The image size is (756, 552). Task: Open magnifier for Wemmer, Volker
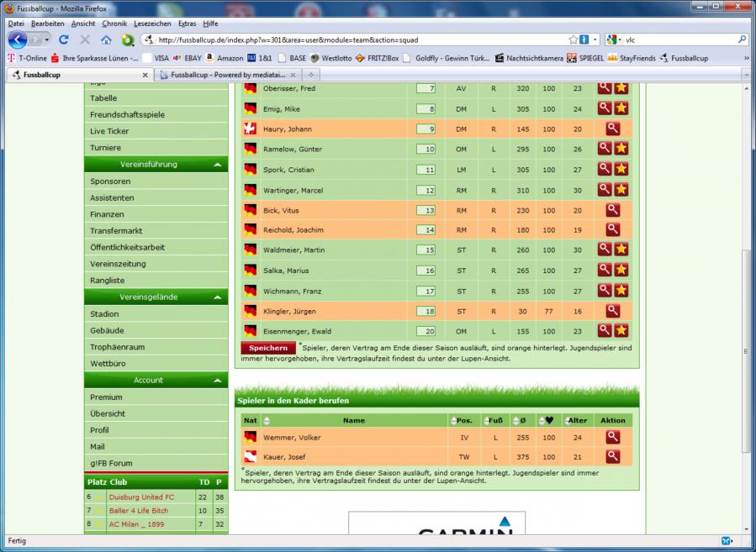(613, 437)
